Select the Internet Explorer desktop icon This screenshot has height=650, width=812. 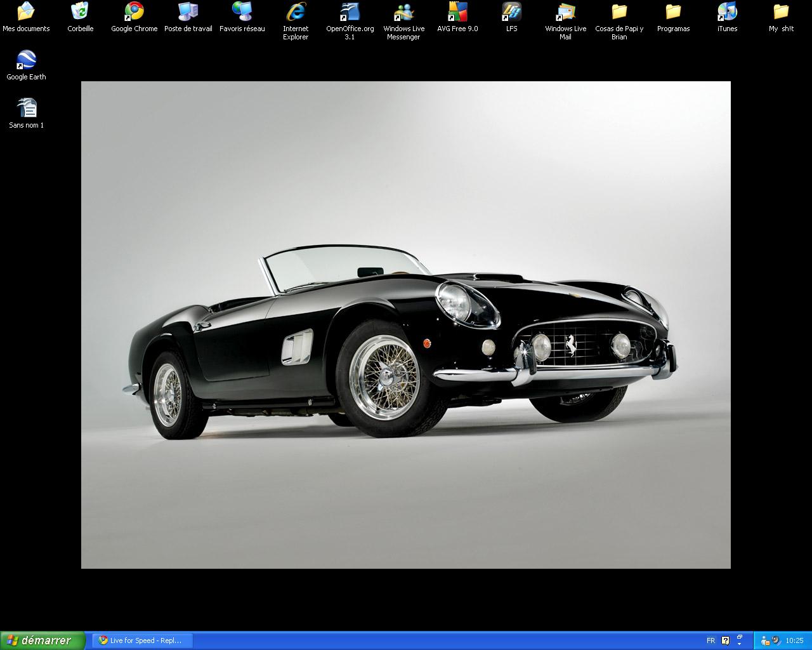point(296,21)
